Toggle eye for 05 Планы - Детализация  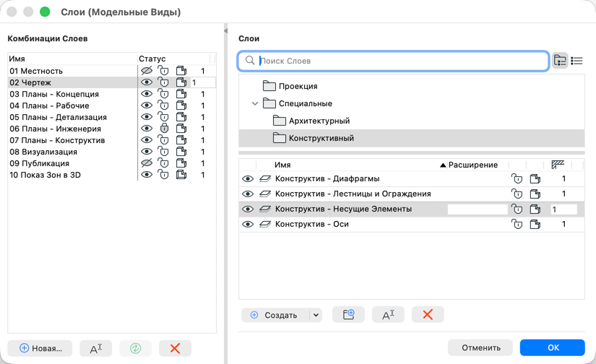147,117
